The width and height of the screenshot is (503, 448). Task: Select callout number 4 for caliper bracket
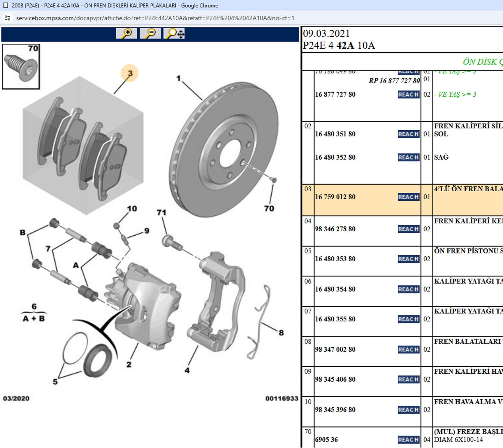(x=187, y=370)
